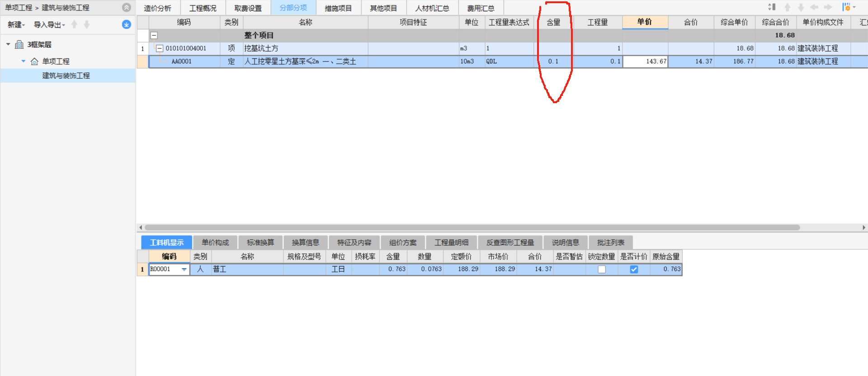This screenshot has width=868, height=376.
Task: Click the house icon beside 单项工程
Action: 34,61
